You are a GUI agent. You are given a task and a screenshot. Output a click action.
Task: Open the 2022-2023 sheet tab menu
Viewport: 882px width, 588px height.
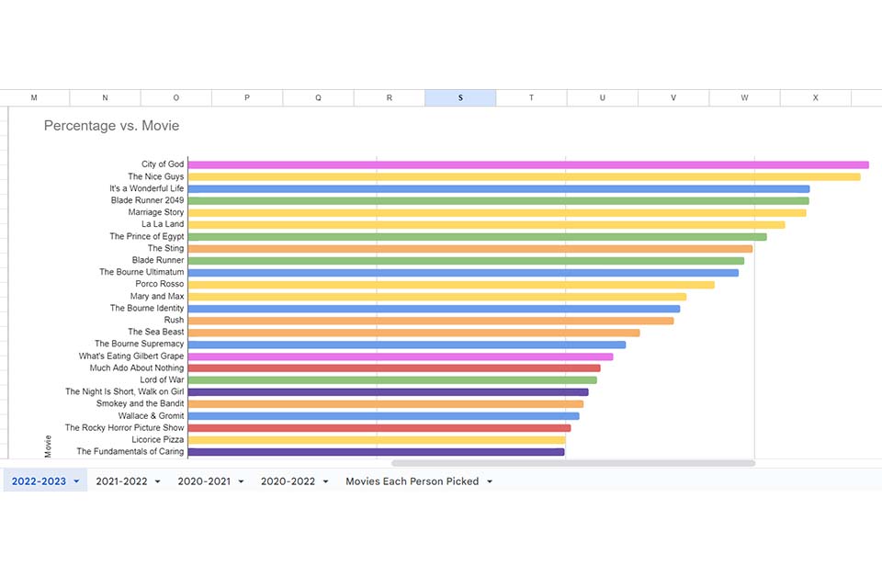click(77, 481)
